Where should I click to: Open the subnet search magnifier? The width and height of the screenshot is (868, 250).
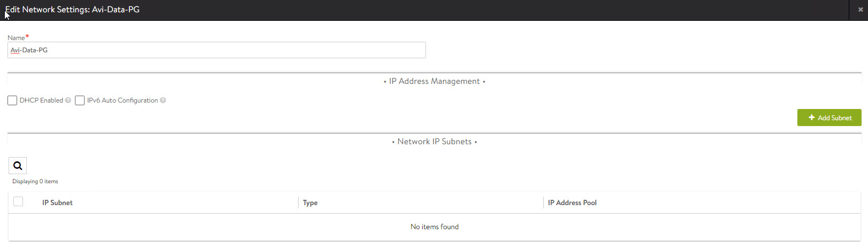pyautogui.click(x=18, y=166)
